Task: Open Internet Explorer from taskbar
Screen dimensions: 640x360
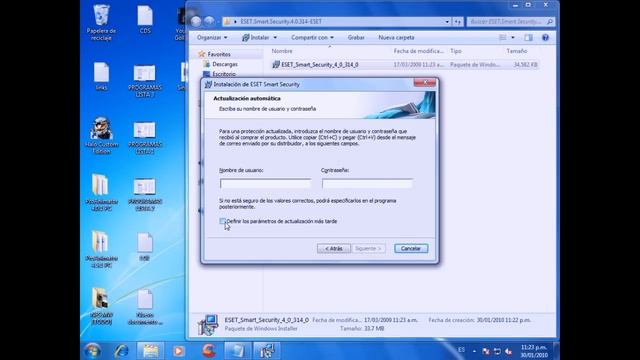Action: pyautogui.click(x=121, y=351)
